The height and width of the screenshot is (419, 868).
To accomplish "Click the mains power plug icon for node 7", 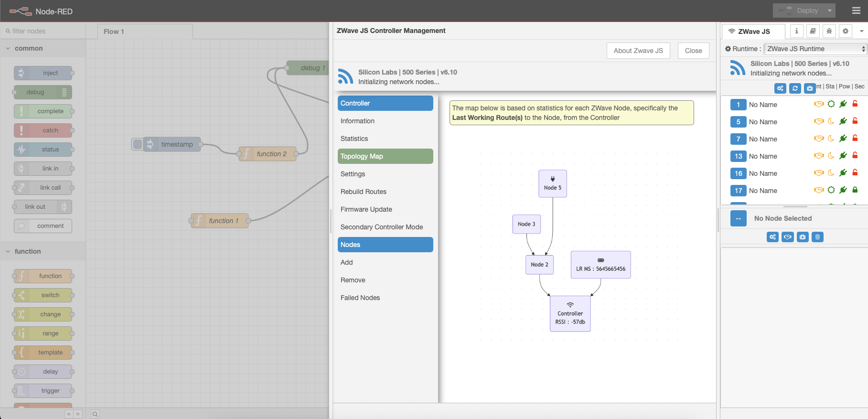I will [843, 139].
